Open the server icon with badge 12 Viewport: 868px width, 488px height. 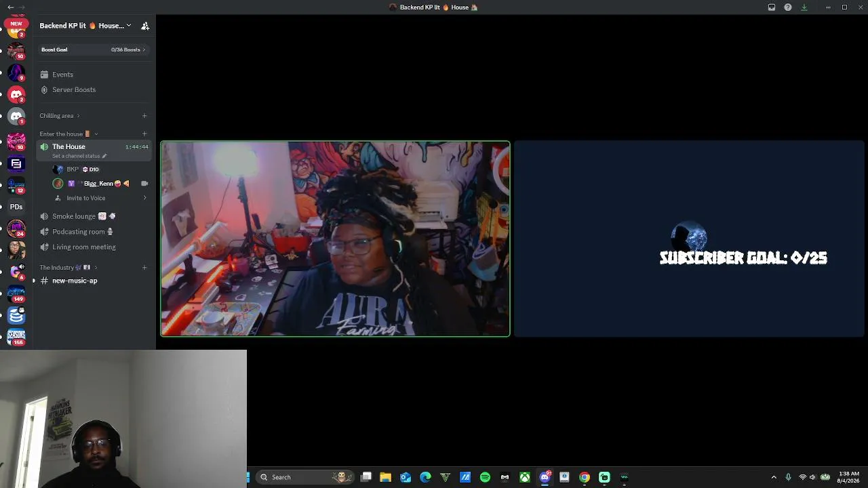click(x=16, y=185)
